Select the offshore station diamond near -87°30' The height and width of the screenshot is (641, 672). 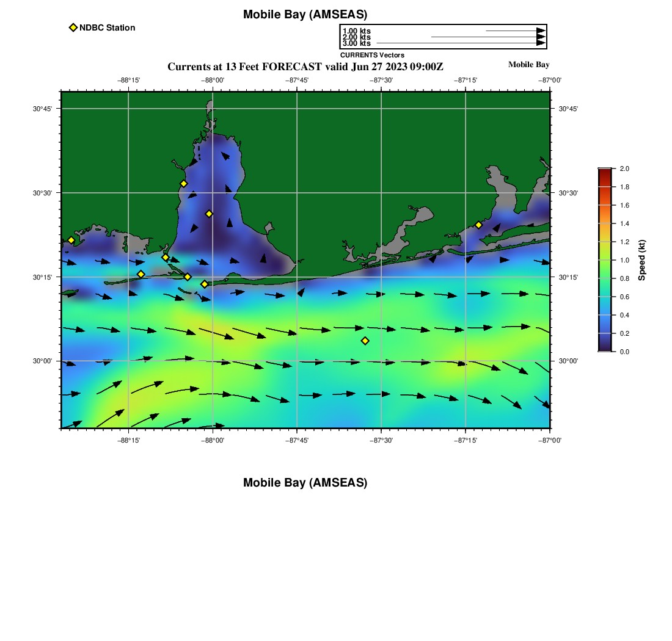(365, 341)
